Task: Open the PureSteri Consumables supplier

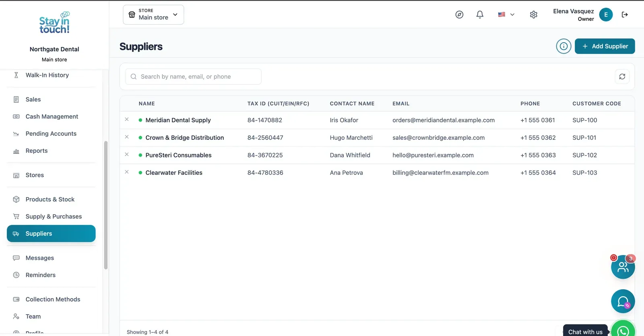Action: (178, 155)
